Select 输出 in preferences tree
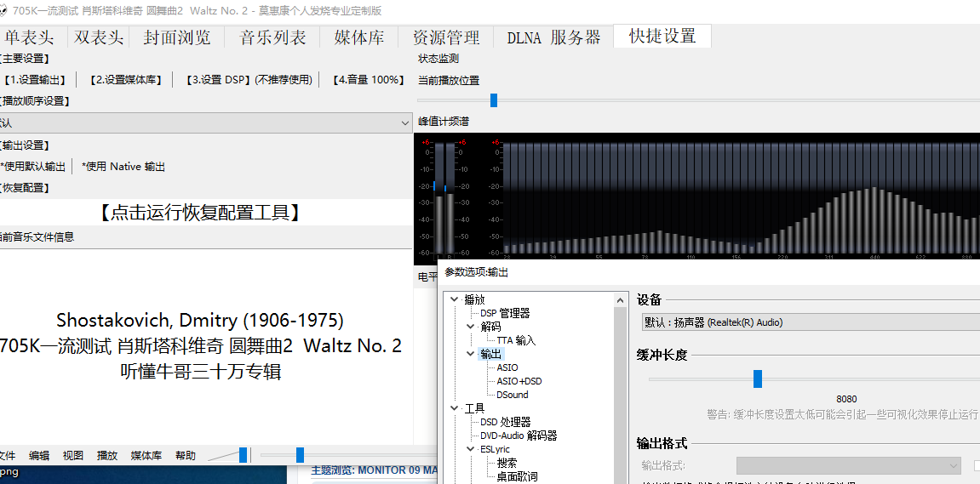The height and width of the screenshot is (484, 980). point(490,354)
